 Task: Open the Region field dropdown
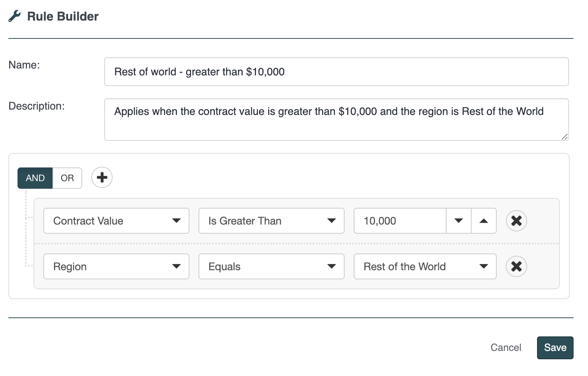[116, 266]
